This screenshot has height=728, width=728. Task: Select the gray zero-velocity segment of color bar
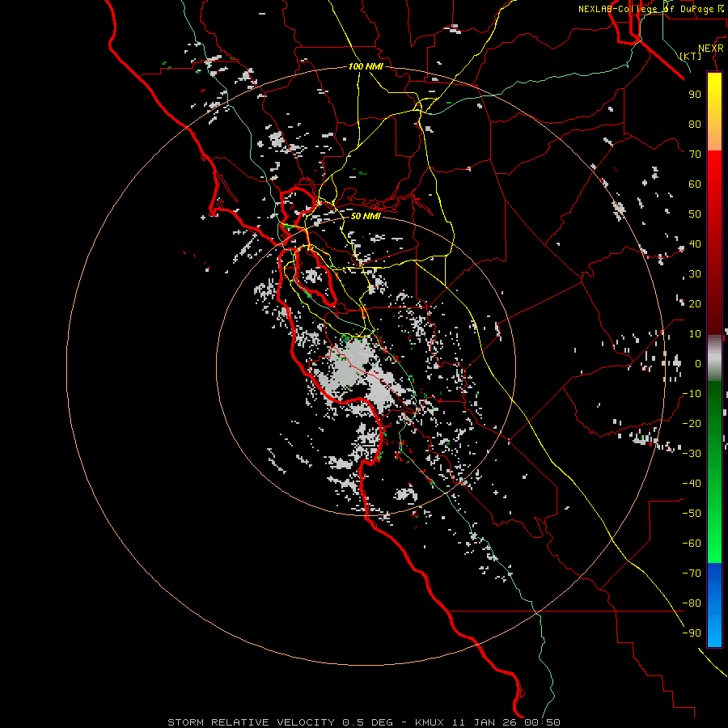point(714,358)
